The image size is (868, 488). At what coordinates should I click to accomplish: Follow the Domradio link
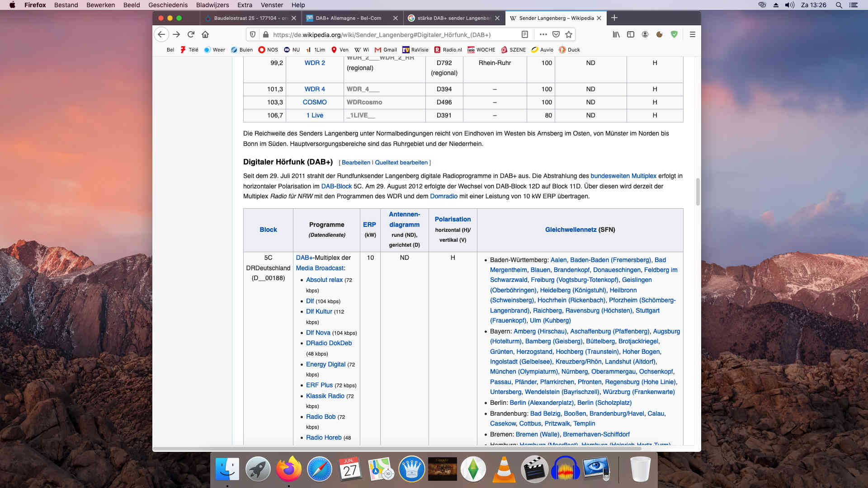[443, 196]
